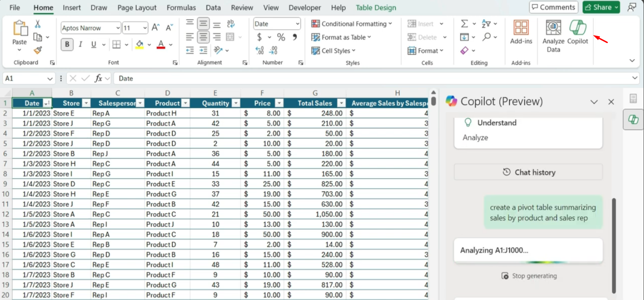Apply Percent Style formatting

tap(281, 37)
